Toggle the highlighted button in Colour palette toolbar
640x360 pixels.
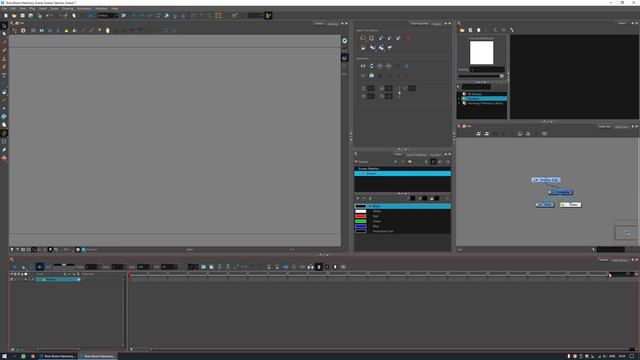coord(433,162)
